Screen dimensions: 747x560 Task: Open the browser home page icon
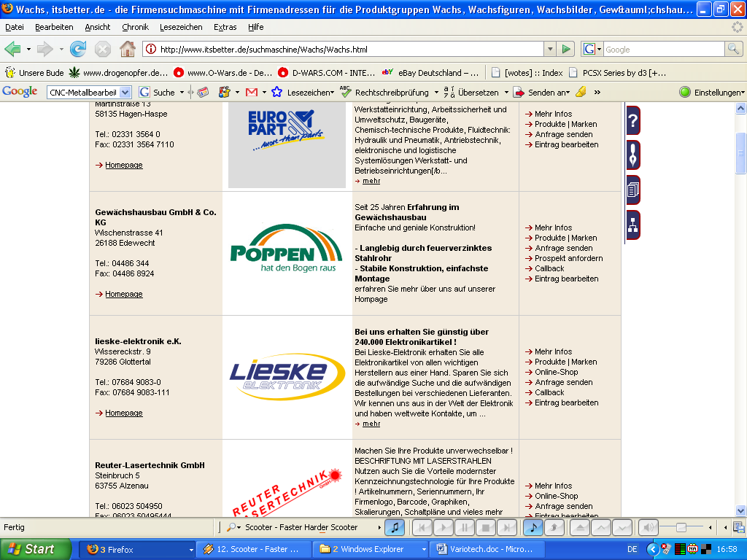point(127,49)
